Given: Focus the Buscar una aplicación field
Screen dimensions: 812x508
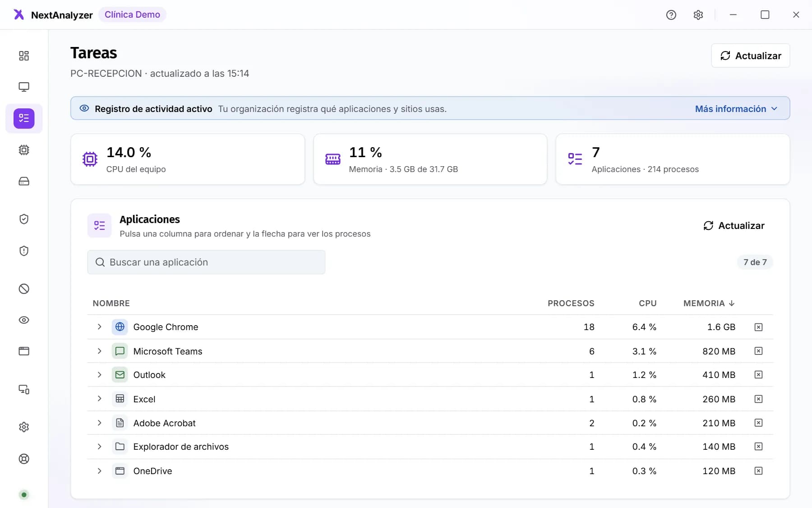Looking at the screenshot, I should pyautogui.click(x=206, y=262).
